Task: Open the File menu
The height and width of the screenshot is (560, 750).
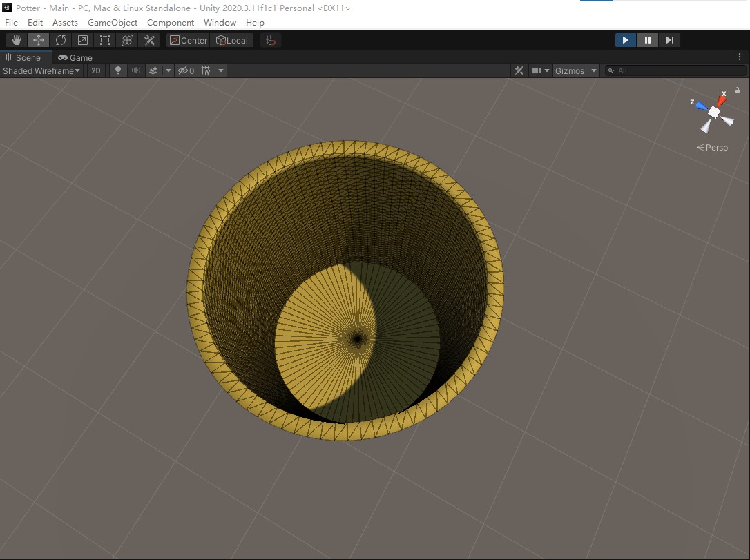Action: [x=11, y=23]
